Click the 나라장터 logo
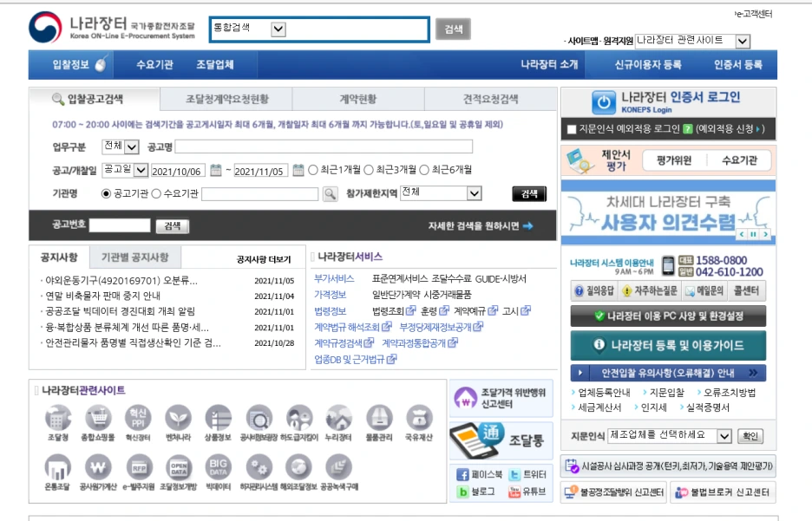 pyautogui.click(x=112, y=28)
